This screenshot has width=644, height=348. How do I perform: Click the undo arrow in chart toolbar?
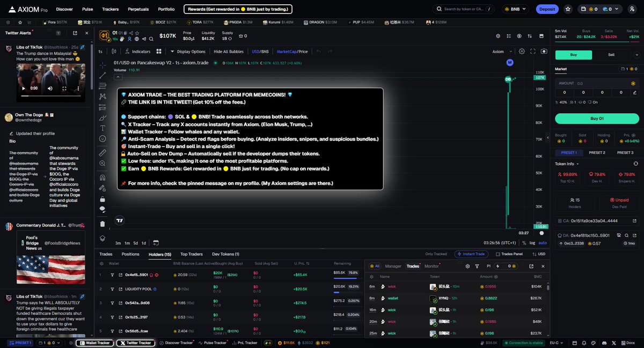tap(318, 51)
